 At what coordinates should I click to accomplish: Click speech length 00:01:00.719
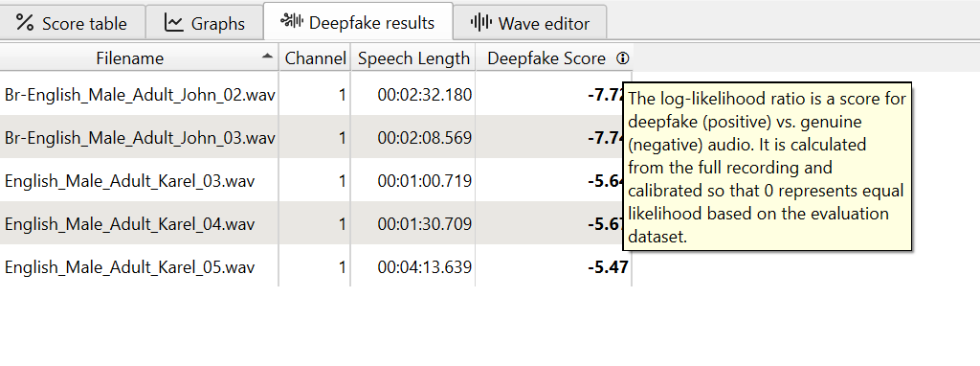(x=424, y=181)
